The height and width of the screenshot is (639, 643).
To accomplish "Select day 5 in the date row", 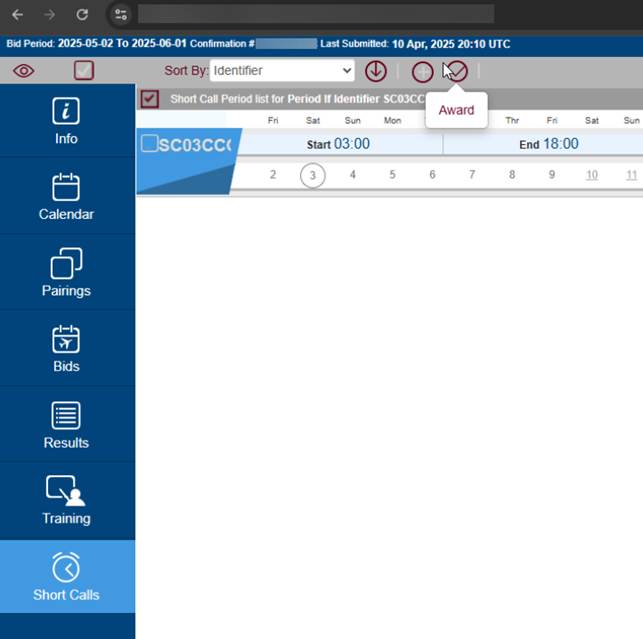I will [x=392, y=175].
